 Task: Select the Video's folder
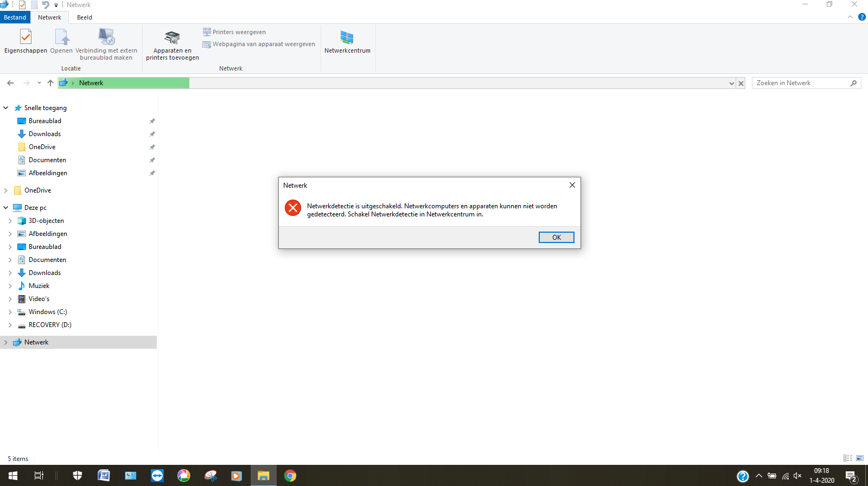coord(39,299)
